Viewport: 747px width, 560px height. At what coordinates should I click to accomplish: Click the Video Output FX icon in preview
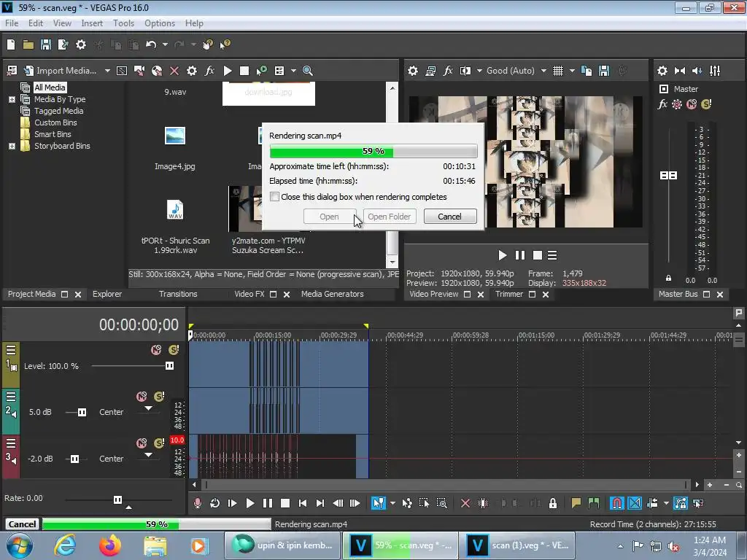pos(448,71)
